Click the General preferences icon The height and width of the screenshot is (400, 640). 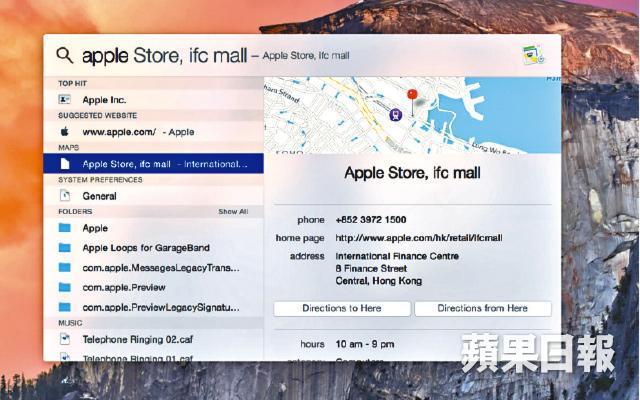point(64,196)
